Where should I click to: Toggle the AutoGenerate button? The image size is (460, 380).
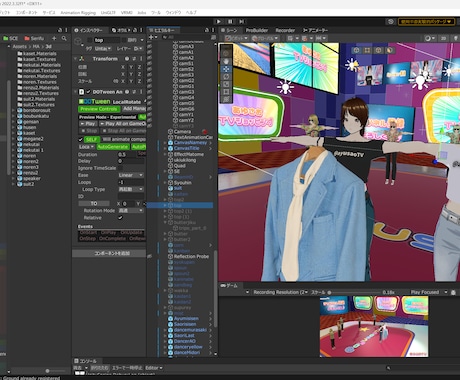pos(113,147)
